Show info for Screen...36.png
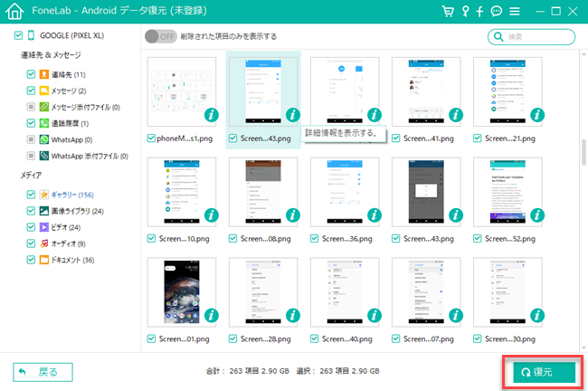The image size is (588, 391). coord(375,215)
